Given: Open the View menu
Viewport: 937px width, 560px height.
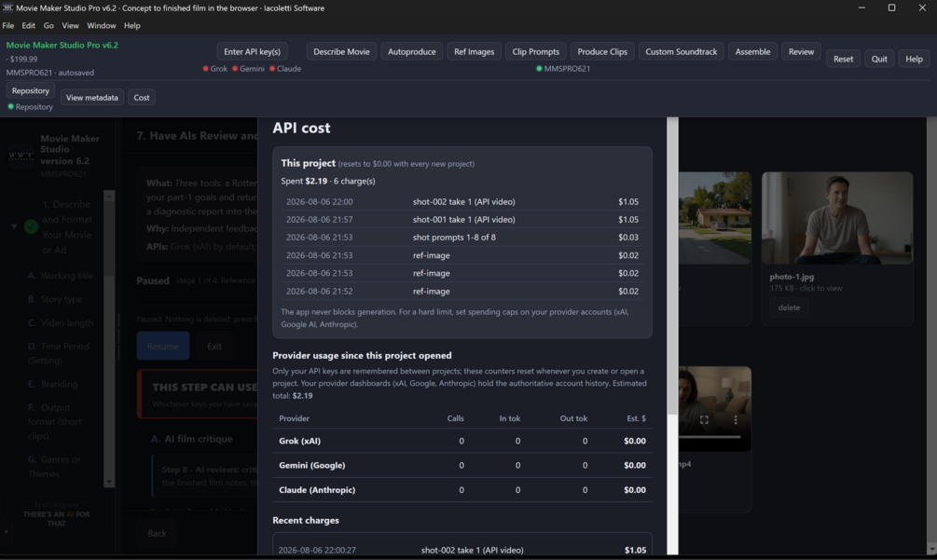Looking at the screenshot, I should 71,26.
